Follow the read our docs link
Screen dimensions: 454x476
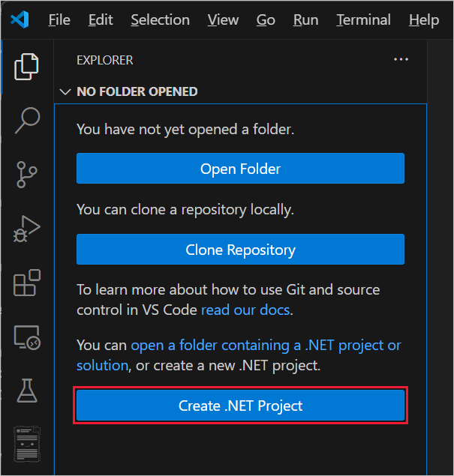[245, 309]
